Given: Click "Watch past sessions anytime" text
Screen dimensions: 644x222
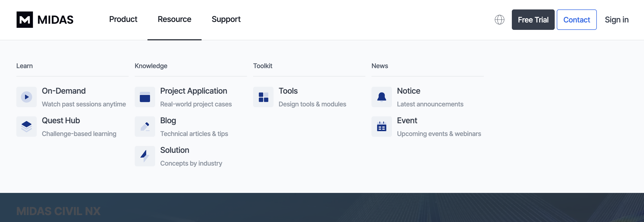Looking at the screenshot, I should pyautogui.click(x=84, y=104).
